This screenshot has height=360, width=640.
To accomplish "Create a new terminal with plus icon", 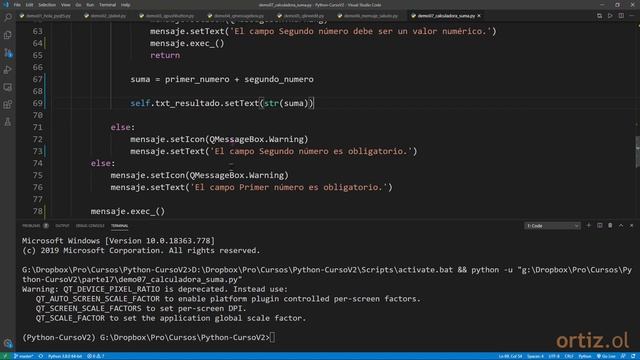I will [589, 226].
